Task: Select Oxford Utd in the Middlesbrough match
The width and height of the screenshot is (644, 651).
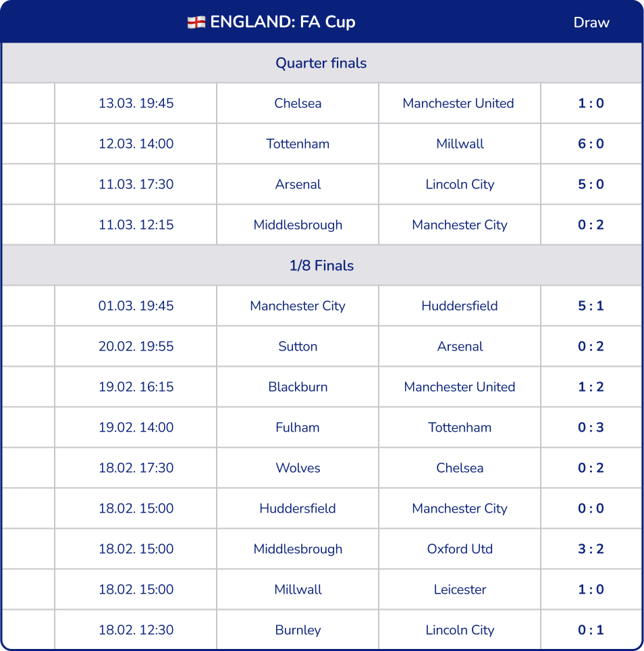Action: click(x=459, y=548)
